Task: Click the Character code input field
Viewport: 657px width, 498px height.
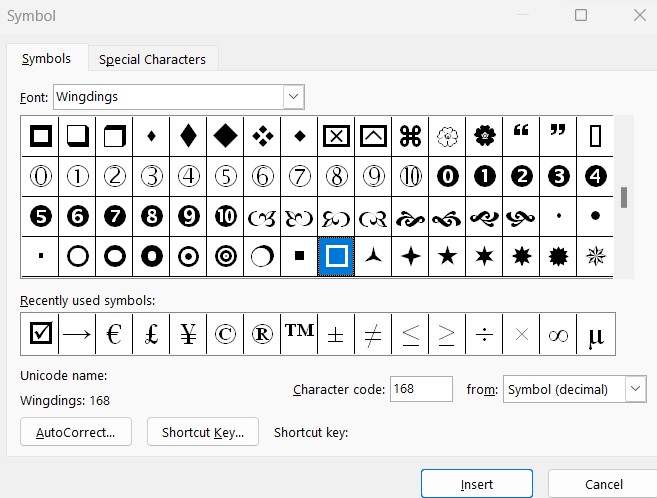Action: [421, 389]
